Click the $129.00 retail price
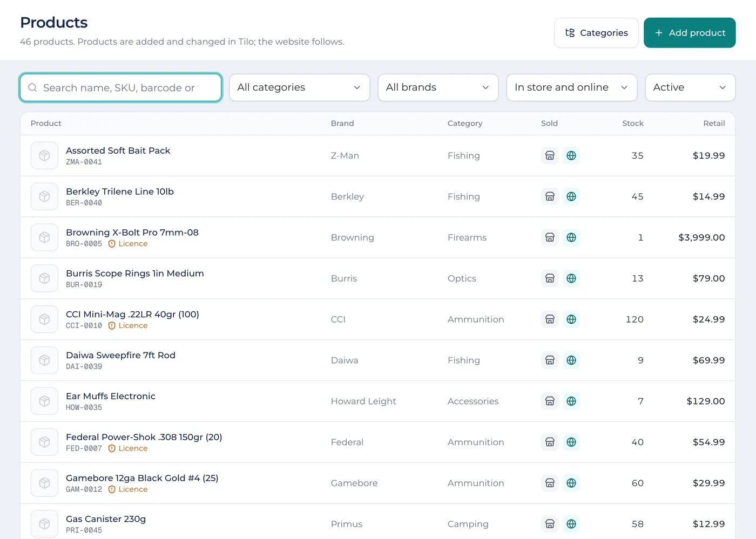 [706, 401]
